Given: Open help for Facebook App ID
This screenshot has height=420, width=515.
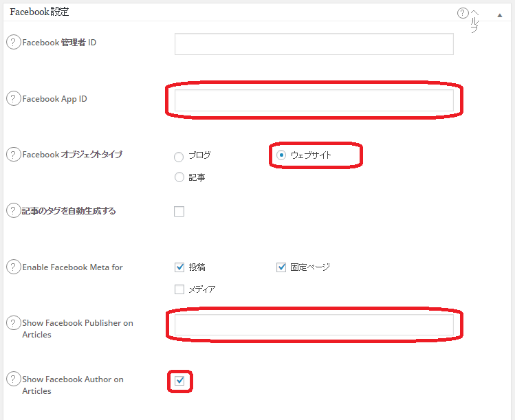Looking at the screenshot, I should tap(13, 98).
